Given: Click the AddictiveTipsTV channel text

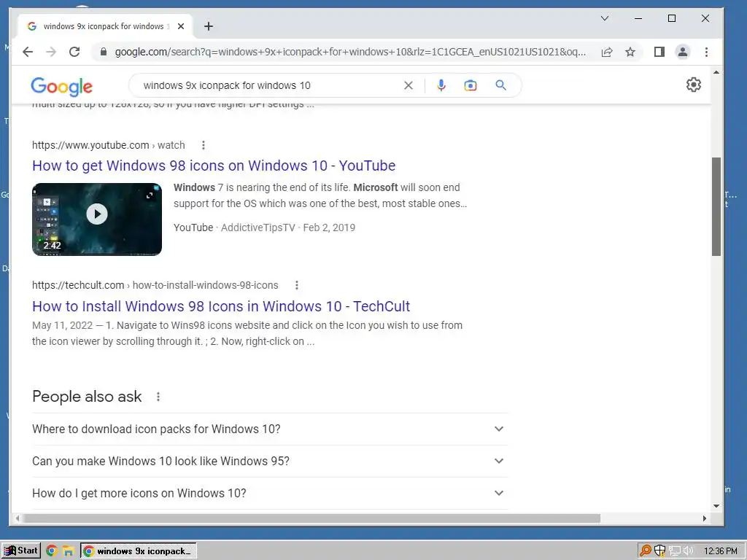Looking at the screenshot, I should pos(258,227).
